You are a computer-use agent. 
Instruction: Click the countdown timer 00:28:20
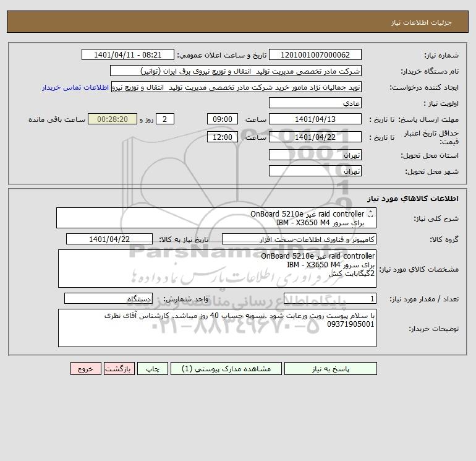(113, 119)
